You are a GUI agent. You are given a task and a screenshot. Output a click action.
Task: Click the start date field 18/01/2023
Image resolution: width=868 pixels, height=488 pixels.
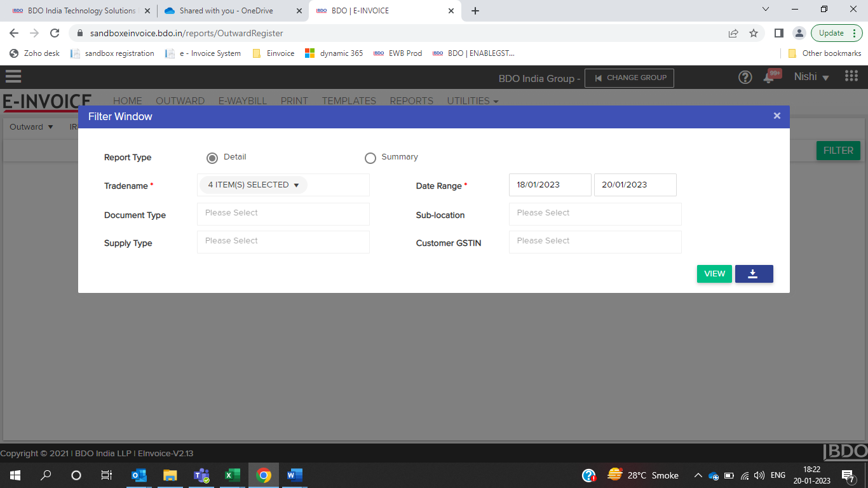tap(550, 185)
